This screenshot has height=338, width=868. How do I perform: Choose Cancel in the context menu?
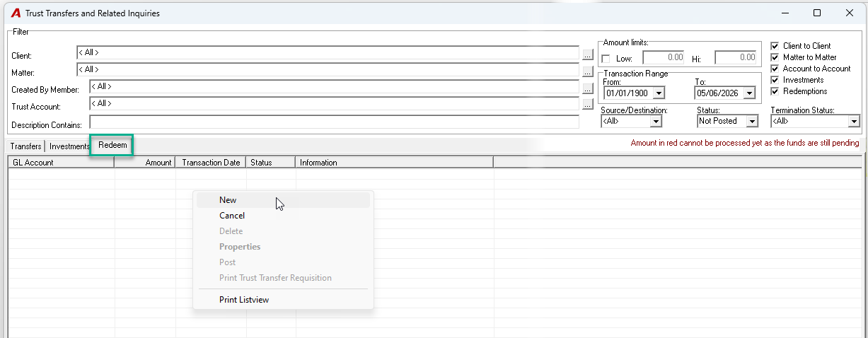pyautogui.click(x=283, y=216)
